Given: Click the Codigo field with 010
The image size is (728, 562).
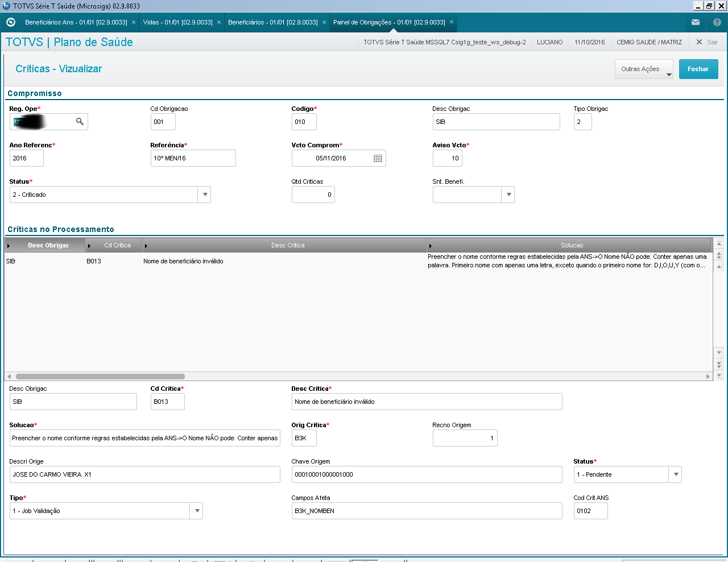Looking at the screenshot, I should (x=304, y=122).
